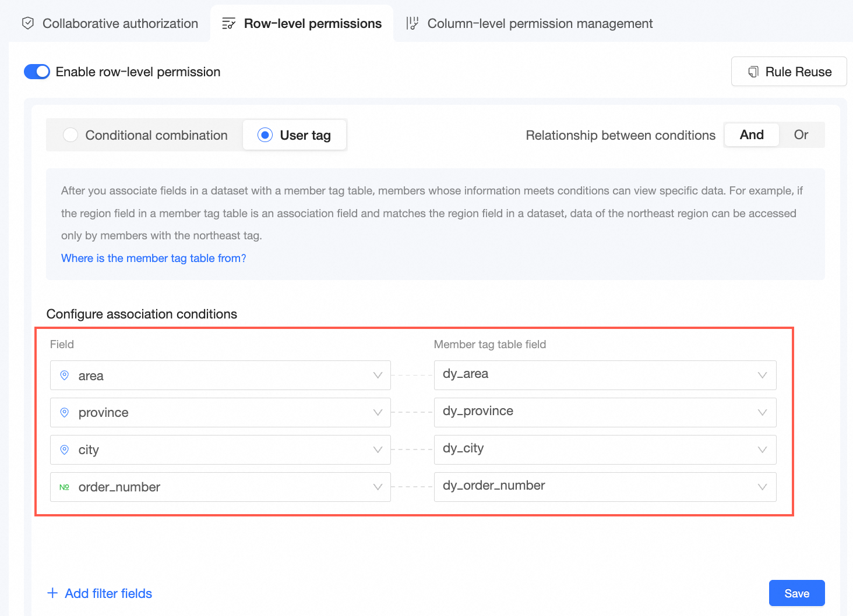
Task: Choose the Or condition relationship
Action: 801,135
